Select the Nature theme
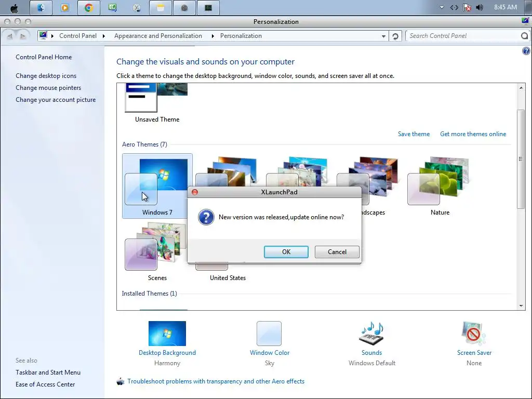This screenshot has width=532, height=399. tap(440, 186)
